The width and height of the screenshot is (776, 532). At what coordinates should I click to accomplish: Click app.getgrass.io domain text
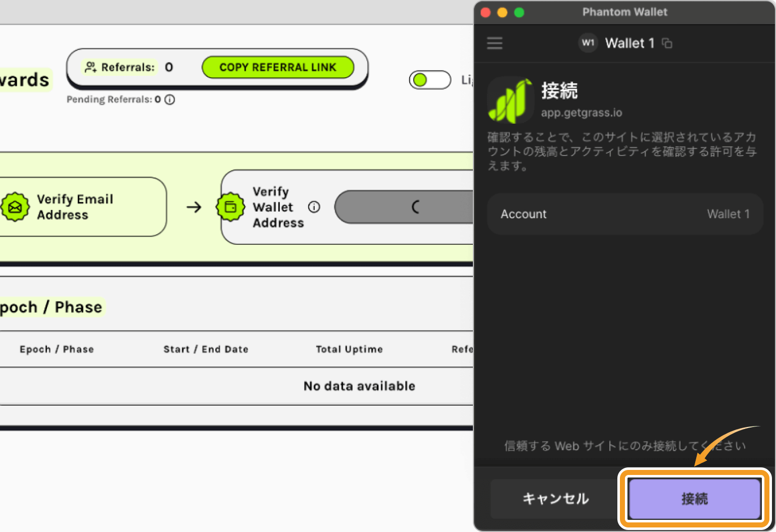point(581,113)
